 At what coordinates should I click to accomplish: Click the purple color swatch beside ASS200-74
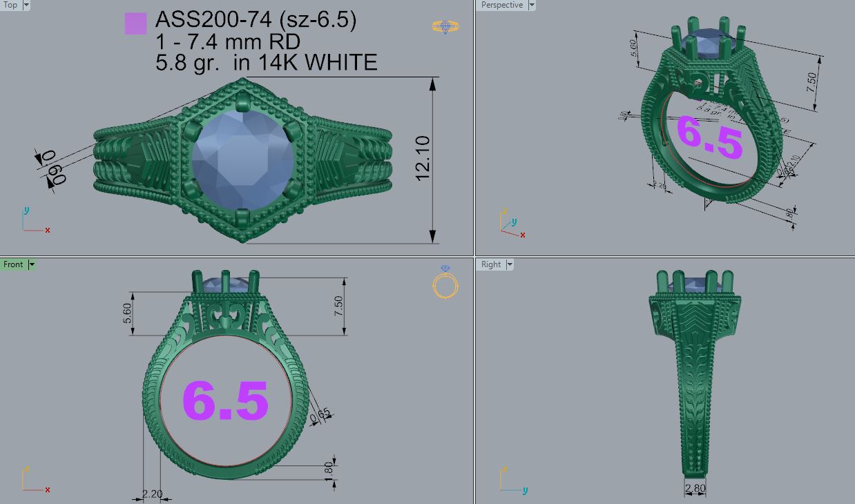pyautogui.click(x=135, y=23)
